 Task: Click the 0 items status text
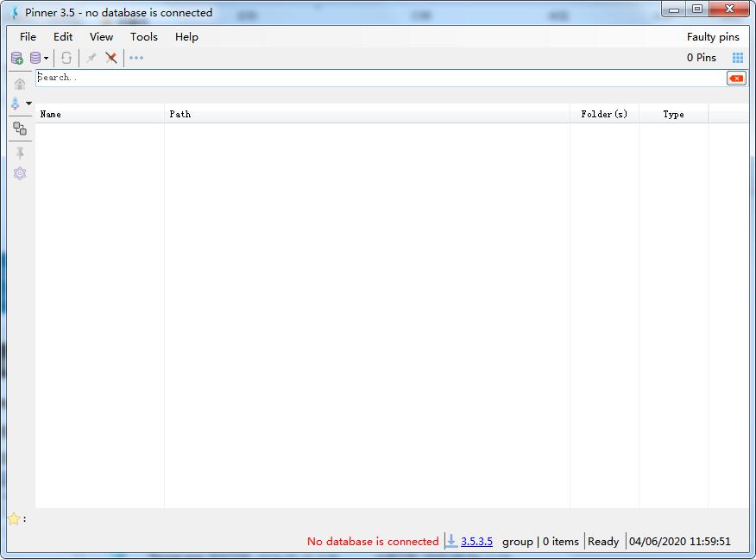click(560, 541)
